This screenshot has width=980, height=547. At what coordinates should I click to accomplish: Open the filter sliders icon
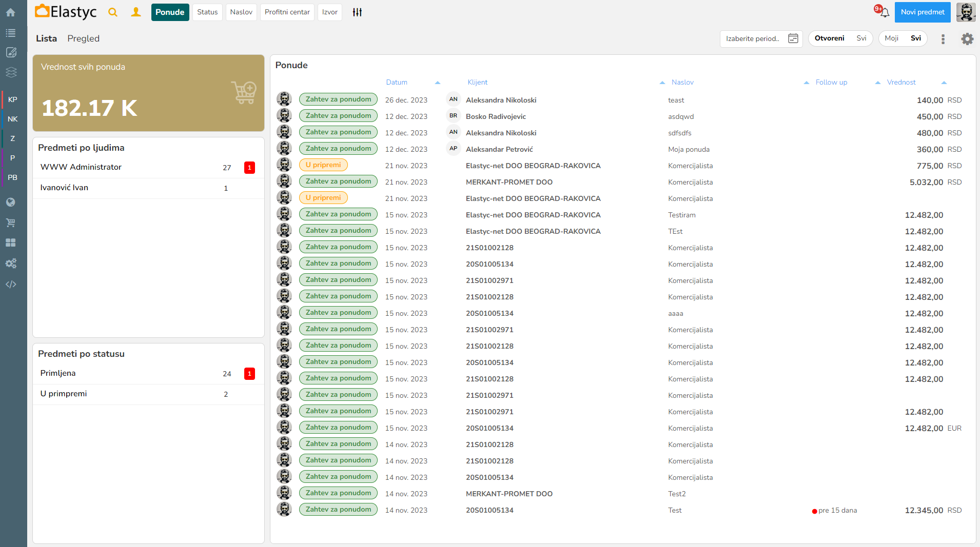357,12
